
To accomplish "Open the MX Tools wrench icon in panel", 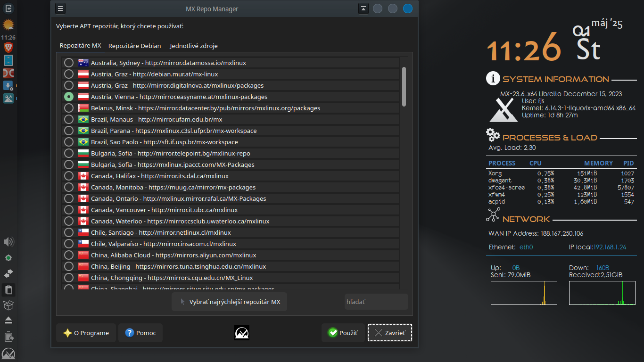I will [x=8, y=98].
